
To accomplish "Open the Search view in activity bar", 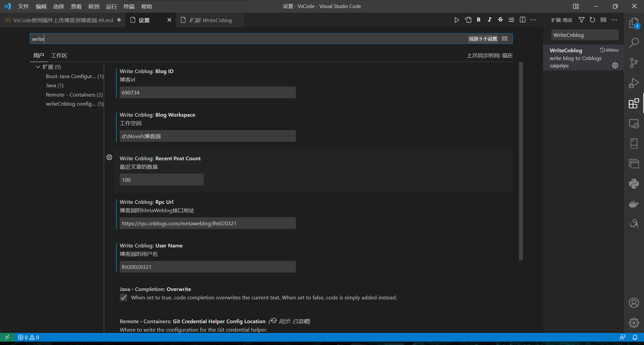I will (x=634, y=43).
